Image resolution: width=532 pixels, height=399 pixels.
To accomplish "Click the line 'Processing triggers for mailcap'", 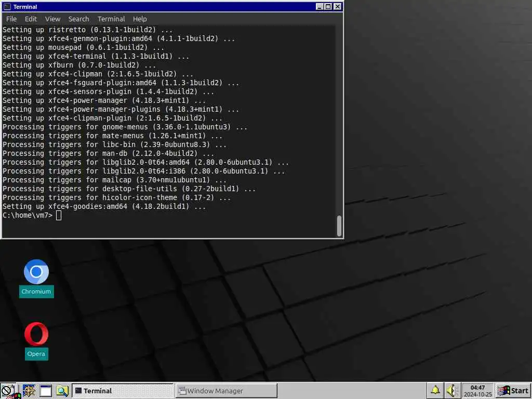I will point(115,179).
